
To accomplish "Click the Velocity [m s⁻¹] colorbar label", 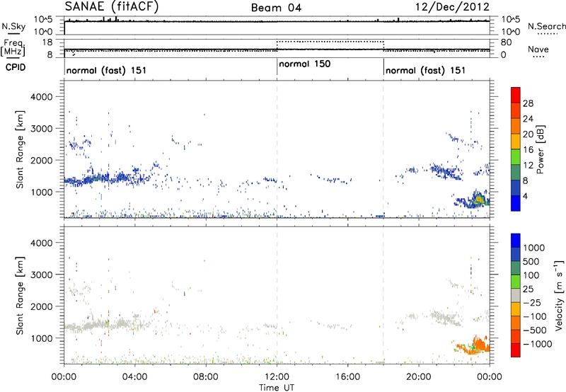I will [x=559, y=295].
